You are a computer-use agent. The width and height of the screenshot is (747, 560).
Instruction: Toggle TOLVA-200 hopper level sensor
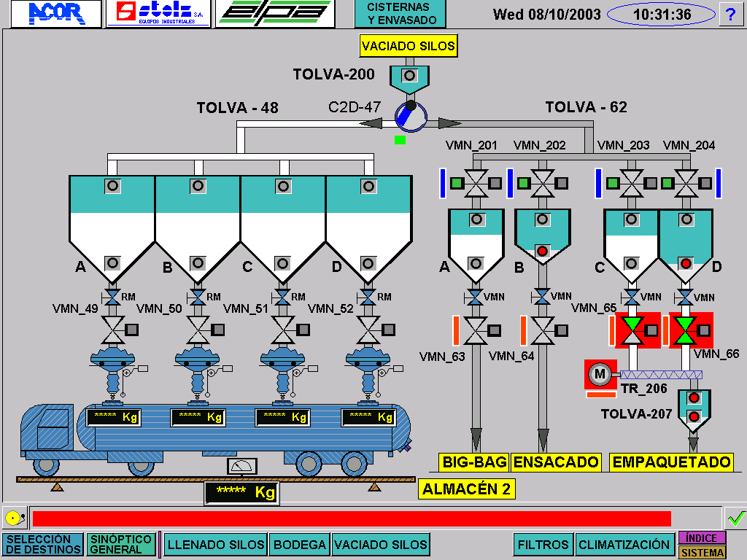(x=410, y=76)
